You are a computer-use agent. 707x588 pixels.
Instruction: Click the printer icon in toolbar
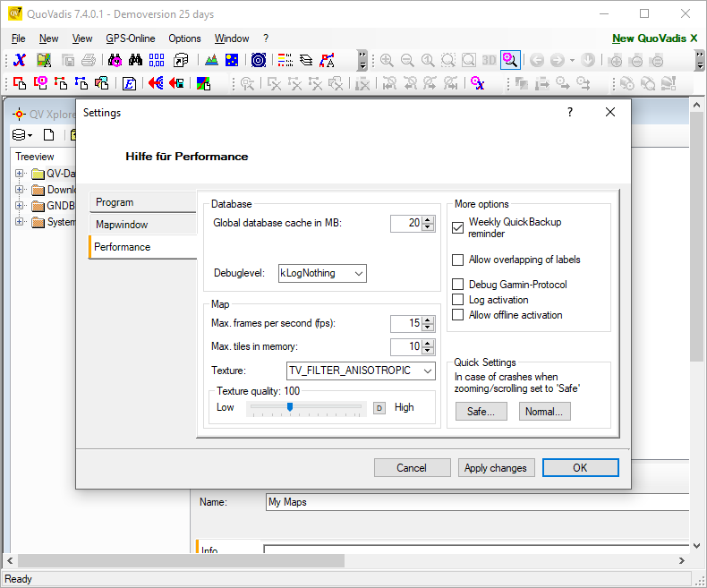[x=89, y=60]
